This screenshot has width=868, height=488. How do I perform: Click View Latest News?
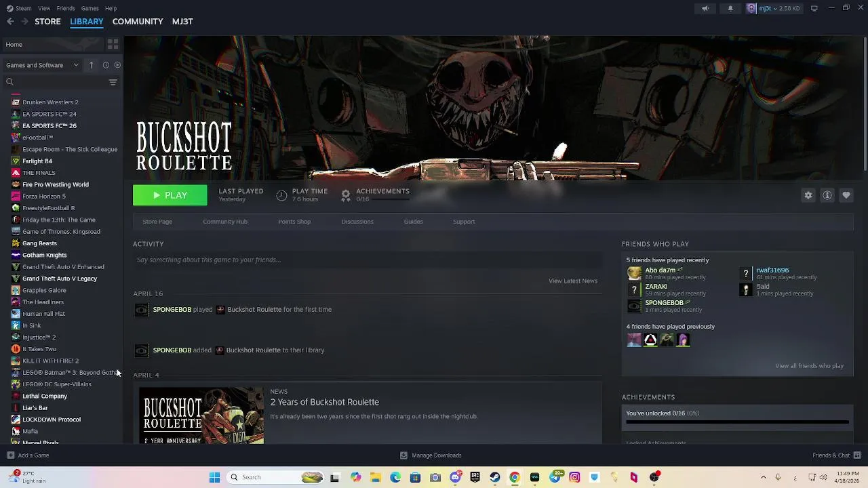click(573, 281)
